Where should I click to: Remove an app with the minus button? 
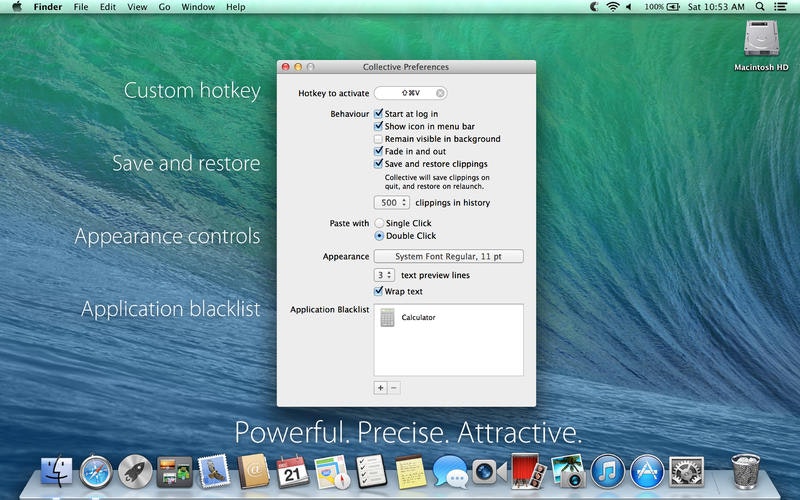click(394, 387)
